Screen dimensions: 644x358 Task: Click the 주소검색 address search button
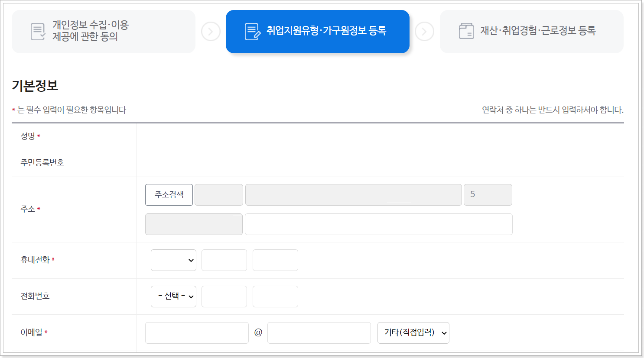[x=169, y=194]
